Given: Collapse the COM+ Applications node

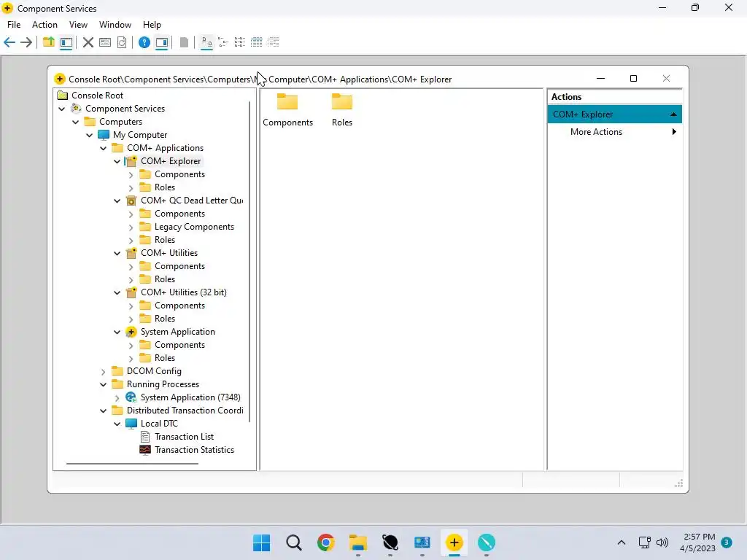Looking at the screenshot, I should tap(104, 148).
